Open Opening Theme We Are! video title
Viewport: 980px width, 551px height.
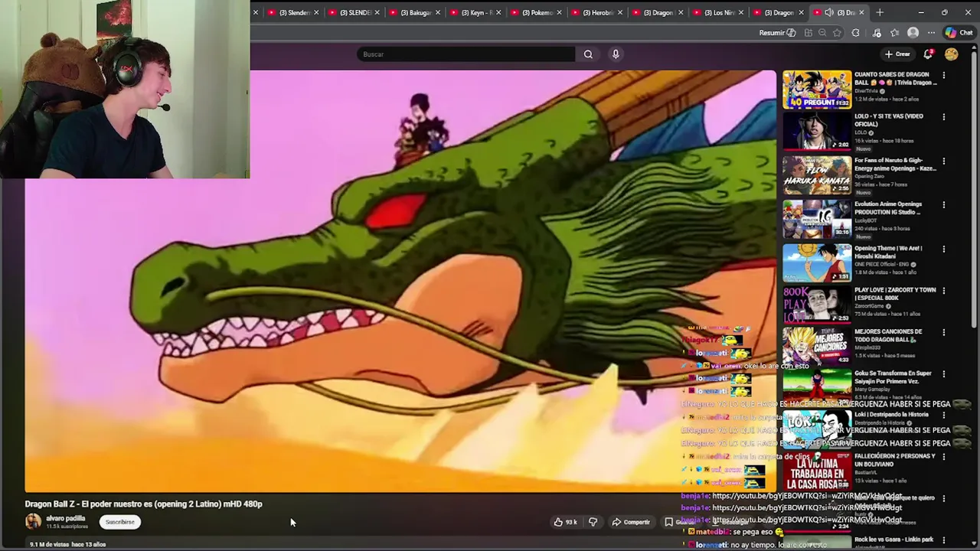(888, 252)
